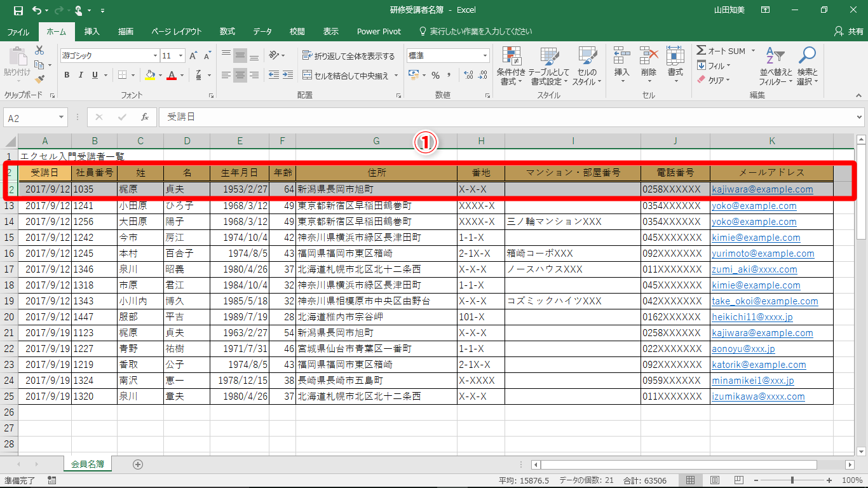The image size is (868, 488).
Task: Expand the formula bar
Action: (x=859, y=117)
